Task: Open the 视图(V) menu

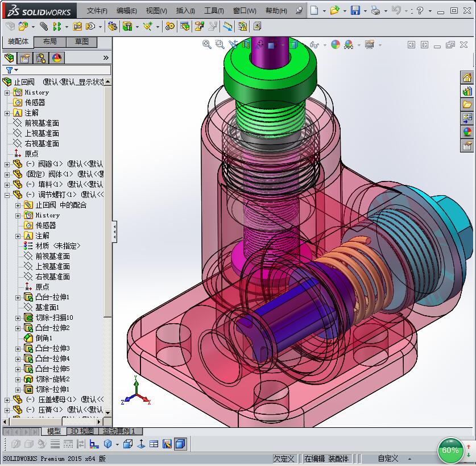Action: pos(156,11)
